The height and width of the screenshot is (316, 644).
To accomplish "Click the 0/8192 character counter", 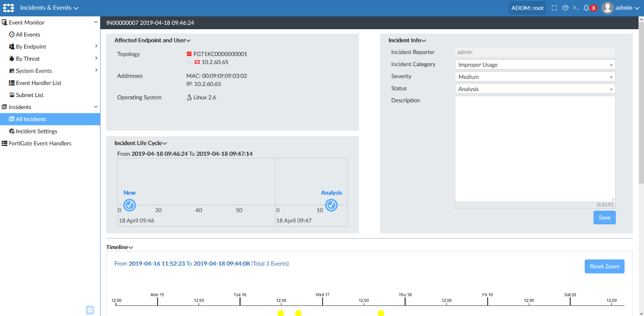I will click(x=606, y=205).
